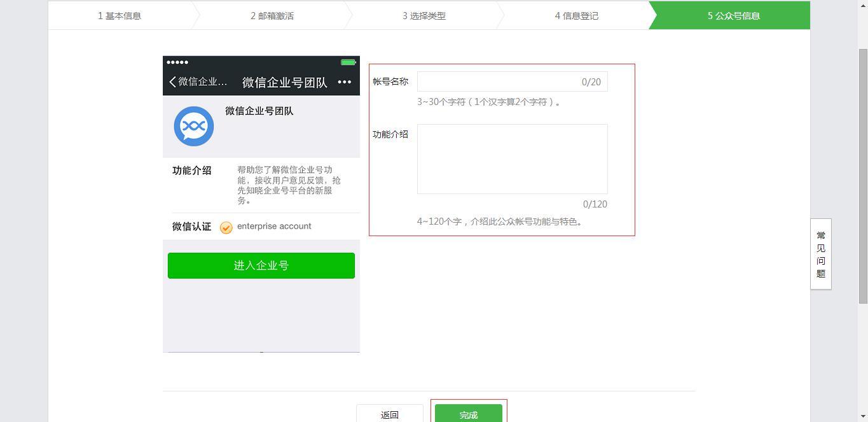Click the green battery icon in preview

point(348,62)
